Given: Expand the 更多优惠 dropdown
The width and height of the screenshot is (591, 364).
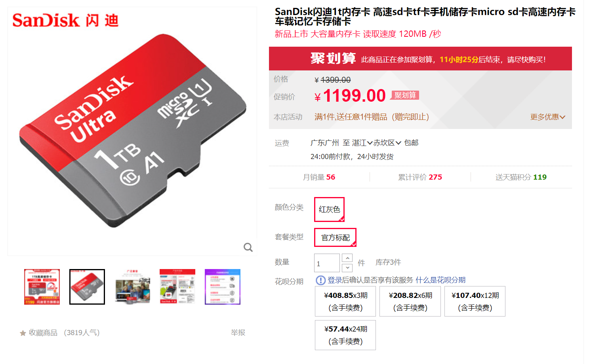Looking at the screenshot, I should [x=548, y=117].
